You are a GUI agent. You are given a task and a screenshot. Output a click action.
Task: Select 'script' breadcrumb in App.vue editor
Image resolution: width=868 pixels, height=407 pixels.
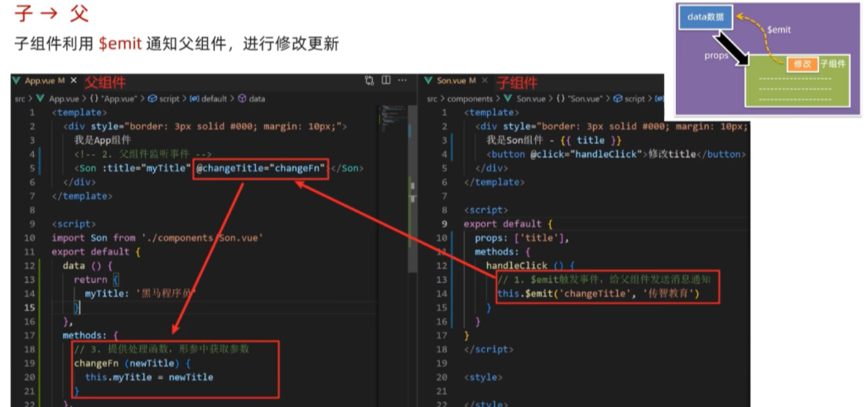169,99
